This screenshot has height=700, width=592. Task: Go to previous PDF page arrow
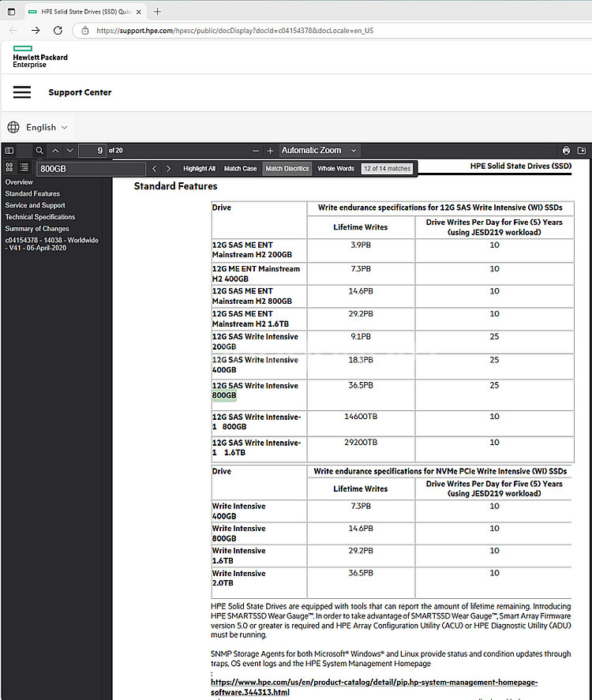point(55,151)
